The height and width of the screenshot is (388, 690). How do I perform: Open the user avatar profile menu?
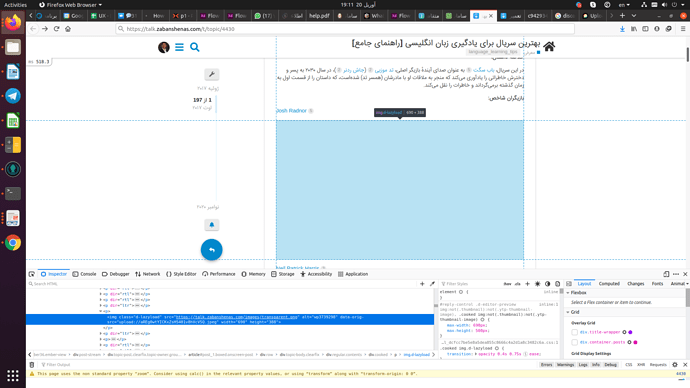pyautogui.click(x=164, y=47)
